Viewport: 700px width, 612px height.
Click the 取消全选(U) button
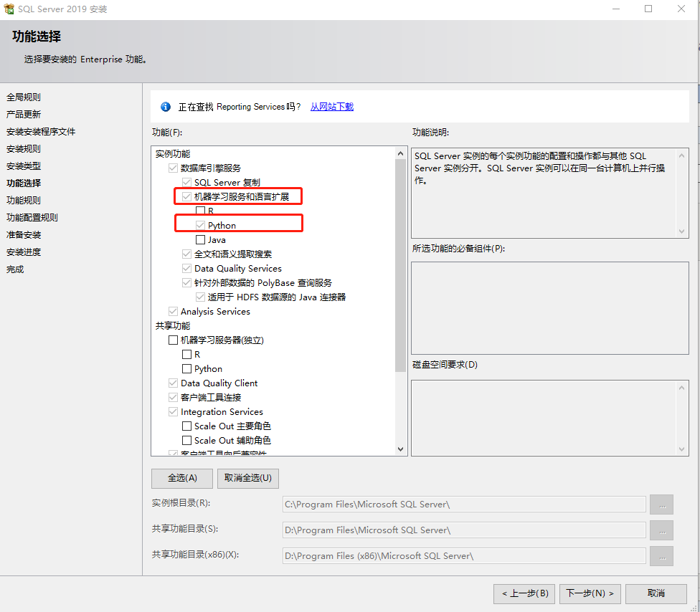247,478
